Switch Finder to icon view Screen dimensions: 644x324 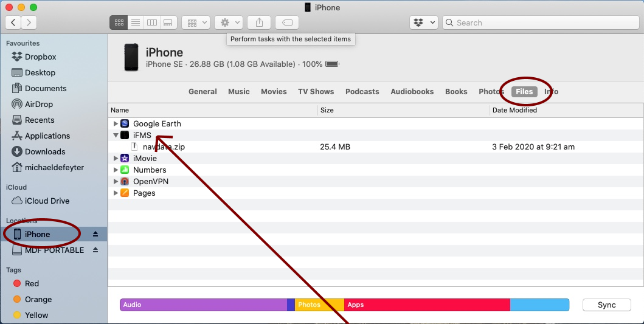(119, 22)
